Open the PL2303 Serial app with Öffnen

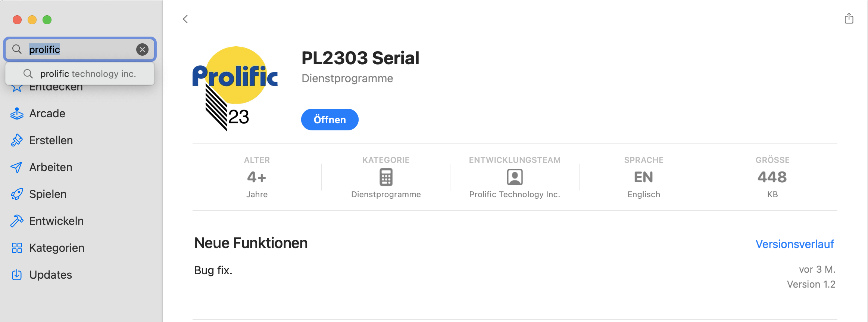330,120
